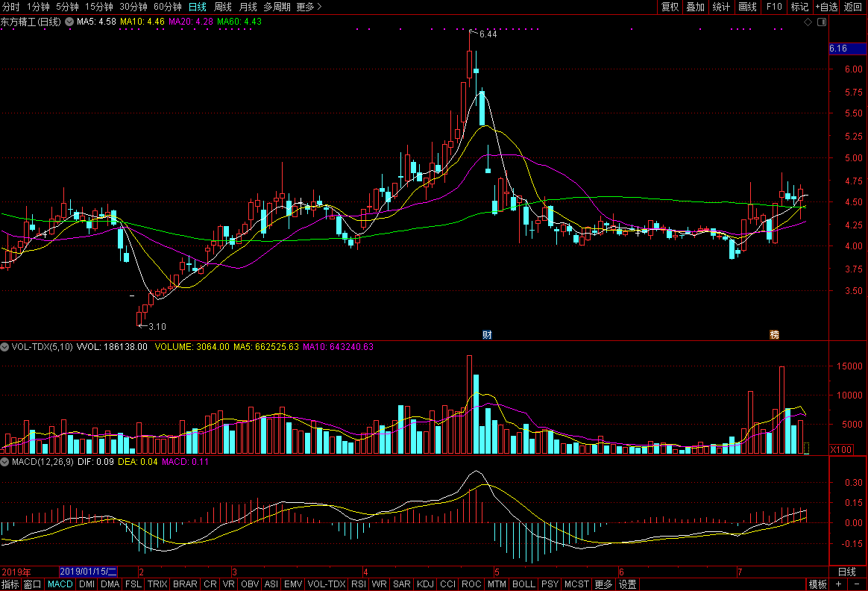
Task: Expand the MACD indicator options arrow
Action: tap(5, 463)
